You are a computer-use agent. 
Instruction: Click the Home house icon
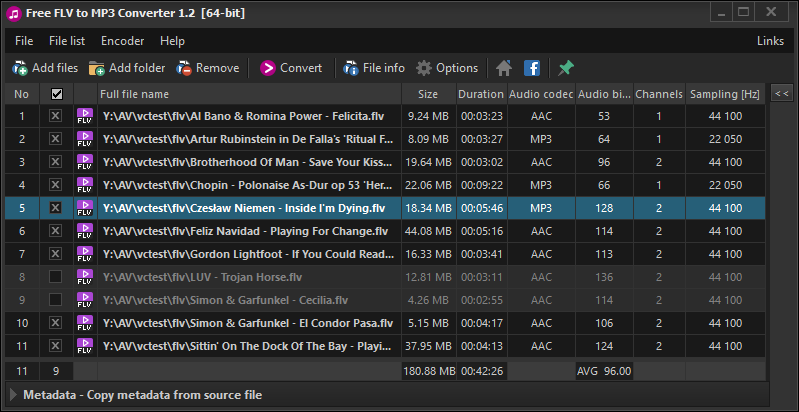pos(504,68)
